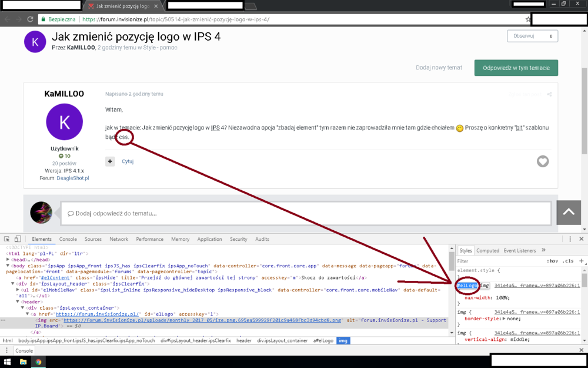This screenshot has width=588, height=368.
Task: Expand the elMobileNav ul node
Action: click(18, 290)
